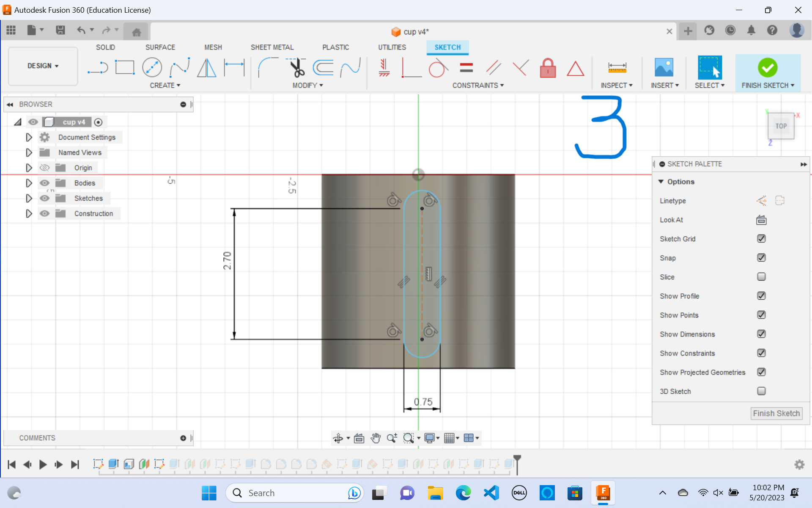Click the Trim tool in Modify

(x=298, y=68)
